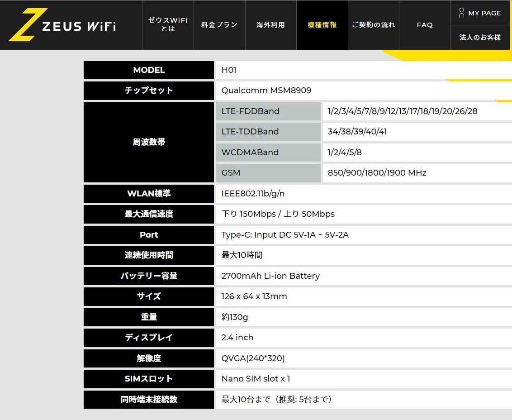
Task: Open the 法人のお客様 link
Action: pos(480,38)
